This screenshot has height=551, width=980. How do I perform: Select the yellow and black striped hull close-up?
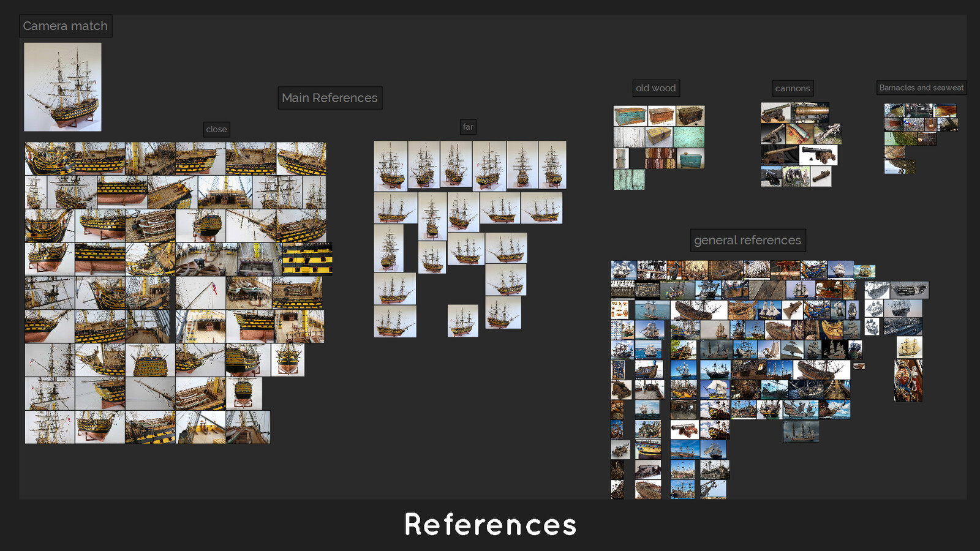307,259
